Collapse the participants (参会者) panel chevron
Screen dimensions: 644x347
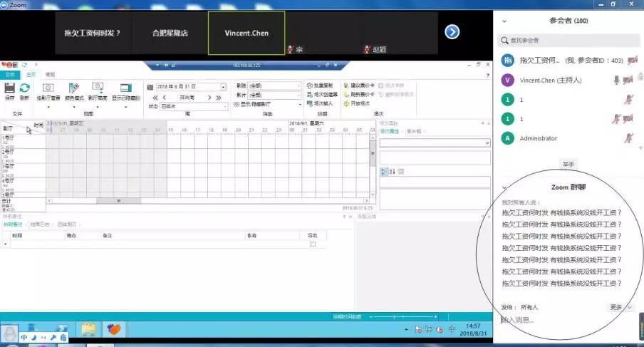tap(504, 21)
